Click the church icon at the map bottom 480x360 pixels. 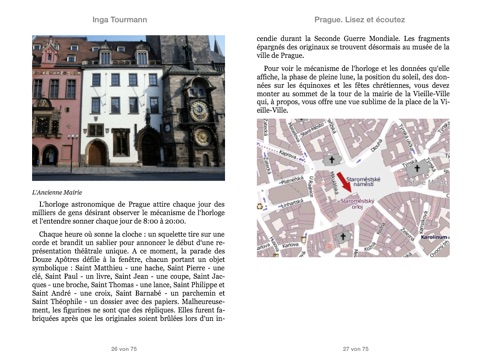click(343, 237)
